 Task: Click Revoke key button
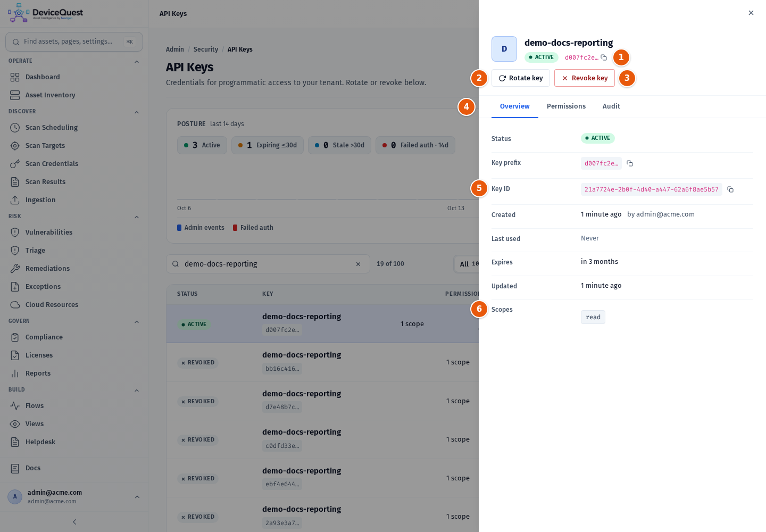tap(585, 78)
